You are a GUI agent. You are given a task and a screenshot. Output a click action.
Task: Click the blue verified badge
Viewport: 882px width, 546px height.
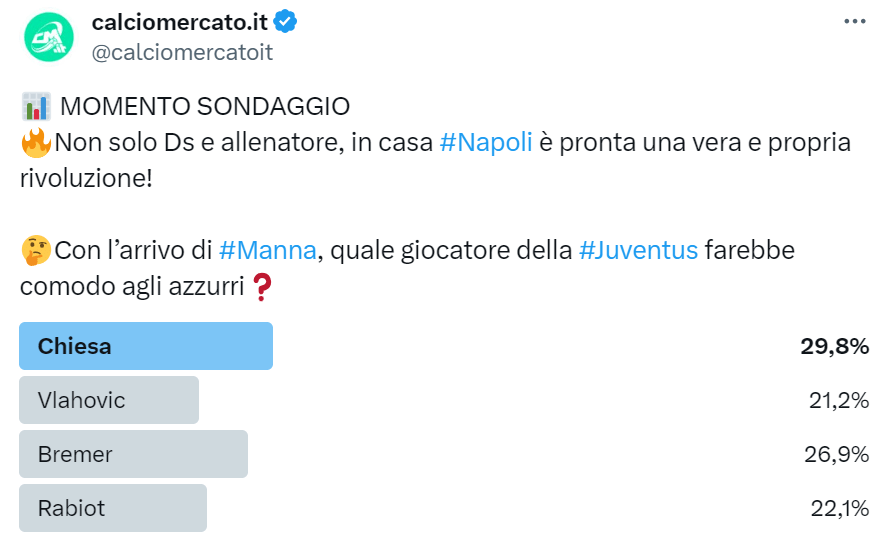pyautogui.click(x=286, y=21)
